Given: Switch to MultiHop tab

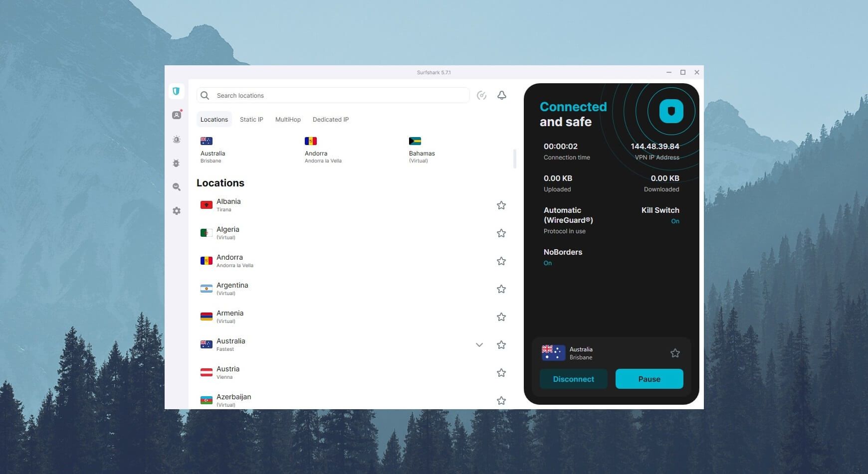Looking at the screenshot, I should tap(288, 120).
